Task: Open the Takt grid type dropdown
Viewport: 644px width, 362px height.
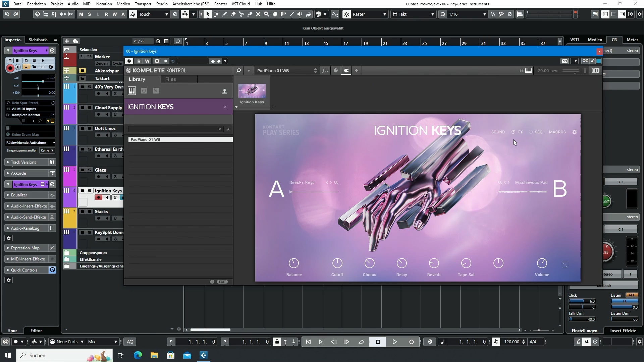Action: tap(414, 14)
